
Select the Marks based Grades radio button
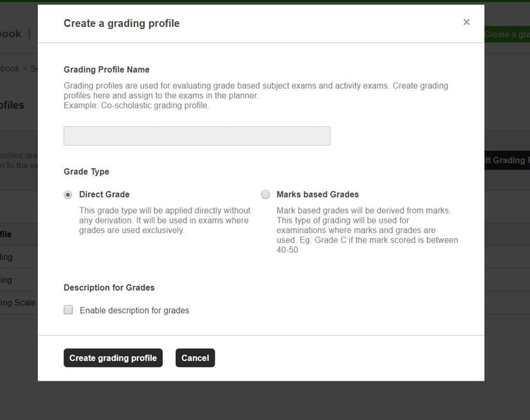click(x=266, y=194)
